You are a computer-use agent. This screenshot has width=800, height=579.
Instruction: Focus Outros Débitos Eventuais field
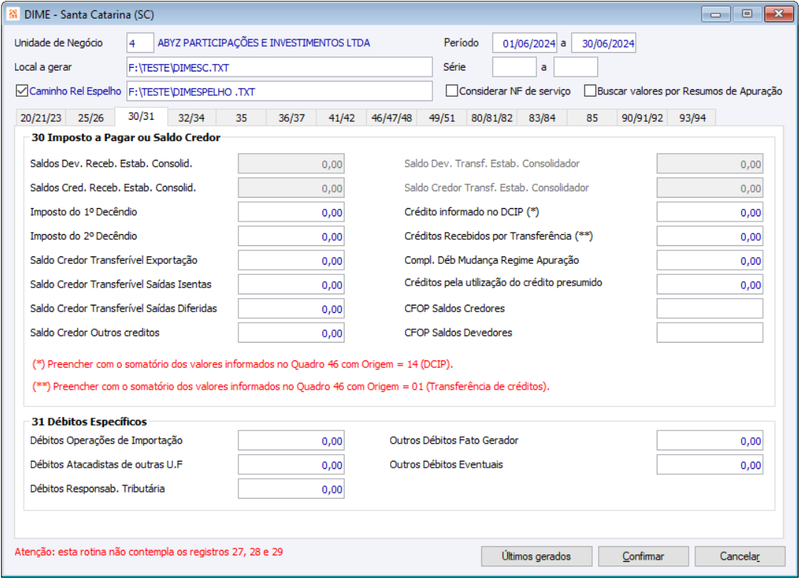[710, 465]
